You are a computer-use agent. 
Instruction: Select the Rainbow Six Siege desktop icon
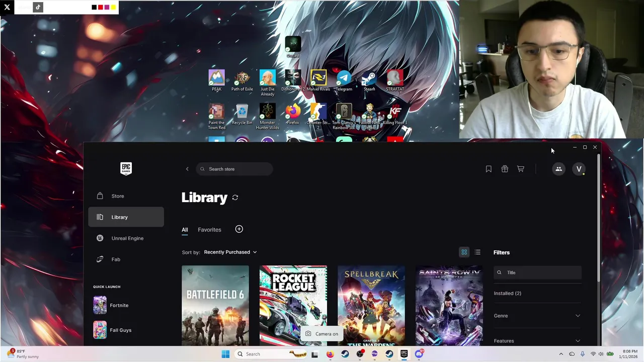[344, 117]
